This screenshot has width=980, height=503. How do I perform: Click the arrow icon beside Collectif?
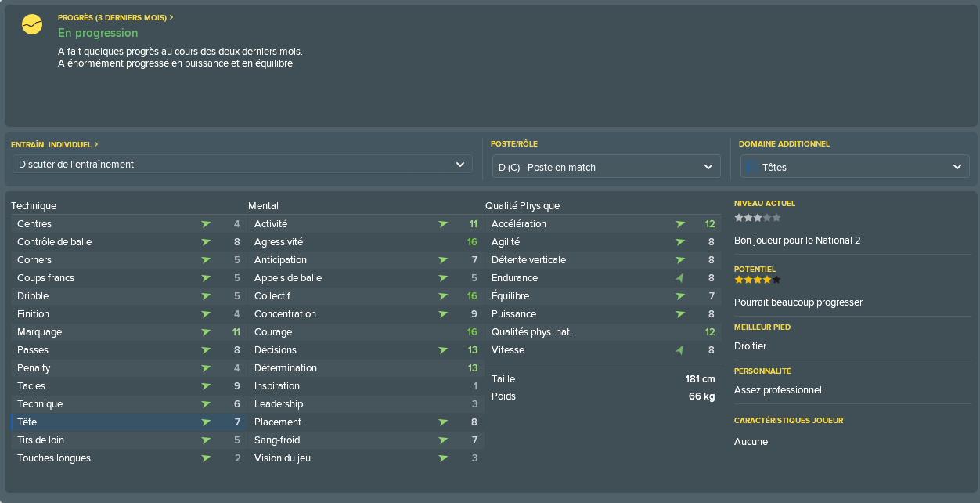pos(443,296)
